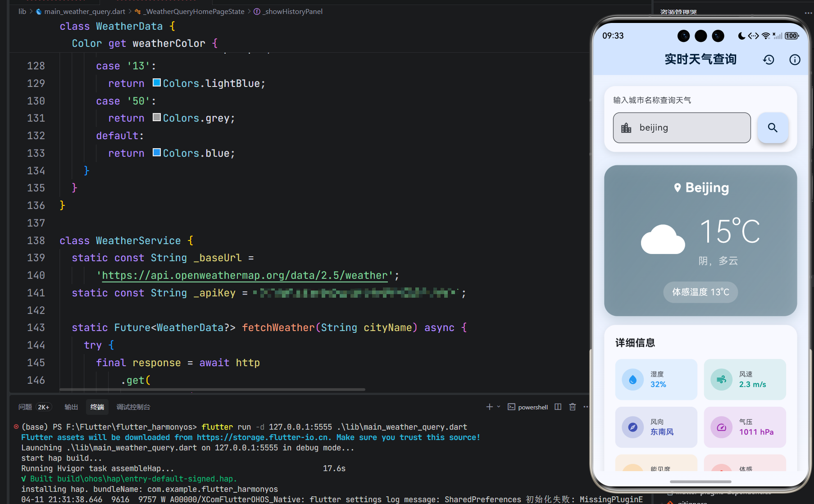814x504 pixels.
Task: Tap the wind speed icon
Action: tap(721, 379)
